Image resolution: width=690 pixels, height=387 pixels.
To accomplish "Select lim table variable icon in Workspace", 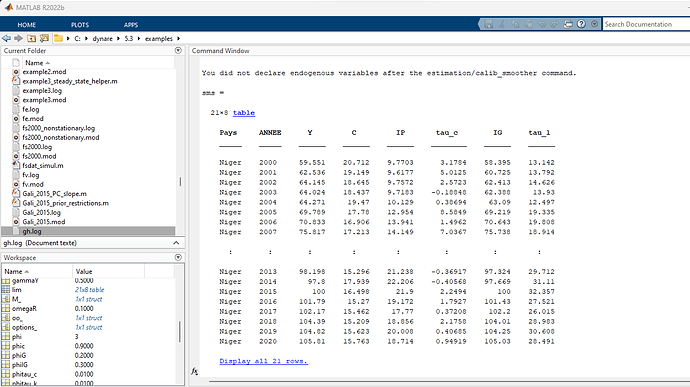I will pos(6,290).
